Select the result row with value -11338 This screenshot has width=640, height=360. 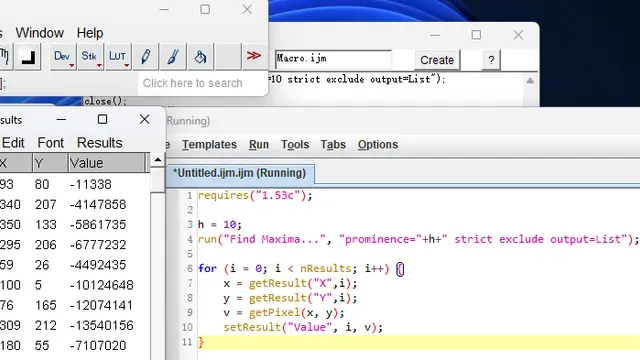pos(75,184)
